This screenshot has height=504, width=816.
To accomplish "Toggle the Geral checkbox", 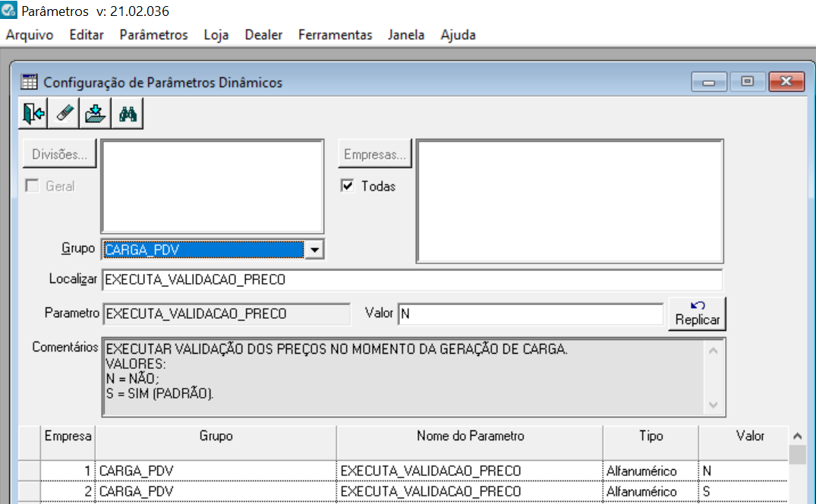I will (33, 186).
